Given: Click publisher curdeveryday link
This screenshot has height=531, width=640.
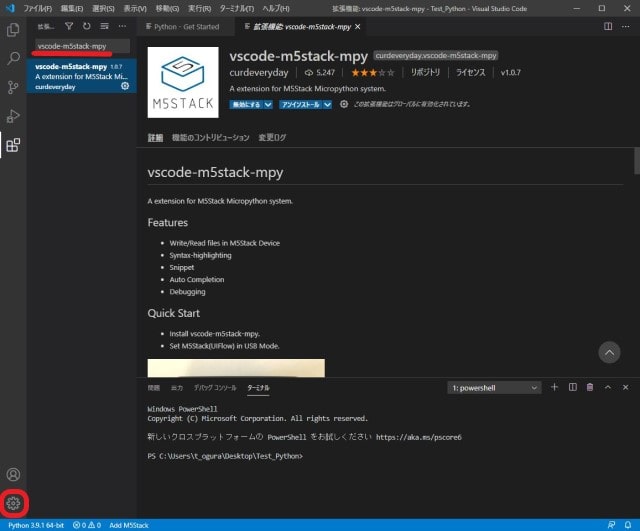Looking at the screenshot, I should click(x=259, y=72).
